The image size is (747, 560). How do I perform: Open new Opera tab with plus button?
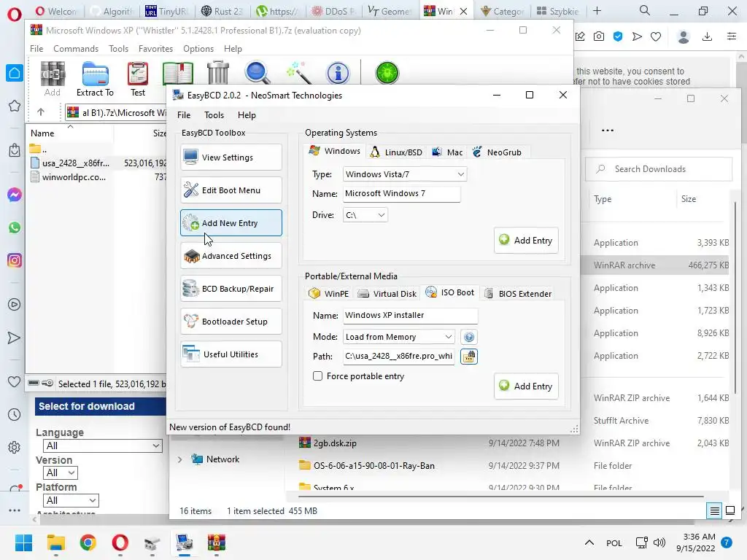(x=597, y=10)
